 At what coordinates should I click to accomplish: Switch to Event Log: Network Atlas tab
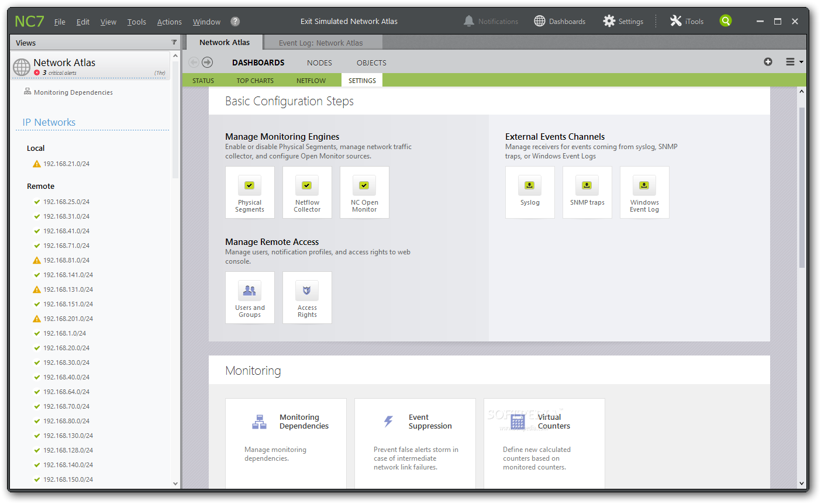coord(323,43)
